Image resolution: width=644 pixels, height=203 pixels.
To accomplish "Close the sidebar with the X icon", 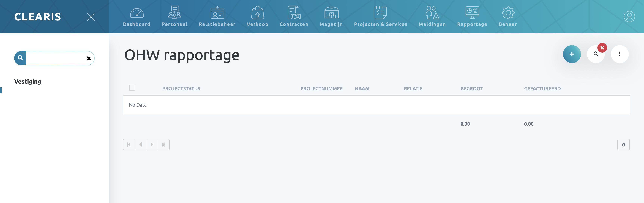I will (x=91, y=17).
